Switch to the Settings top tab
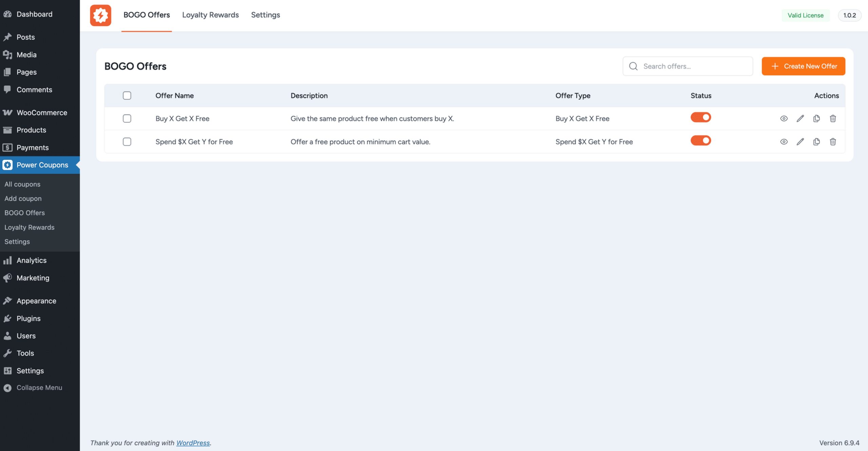Image resolution: width=868 pixels, height=451 pixels. pos(265,15)
